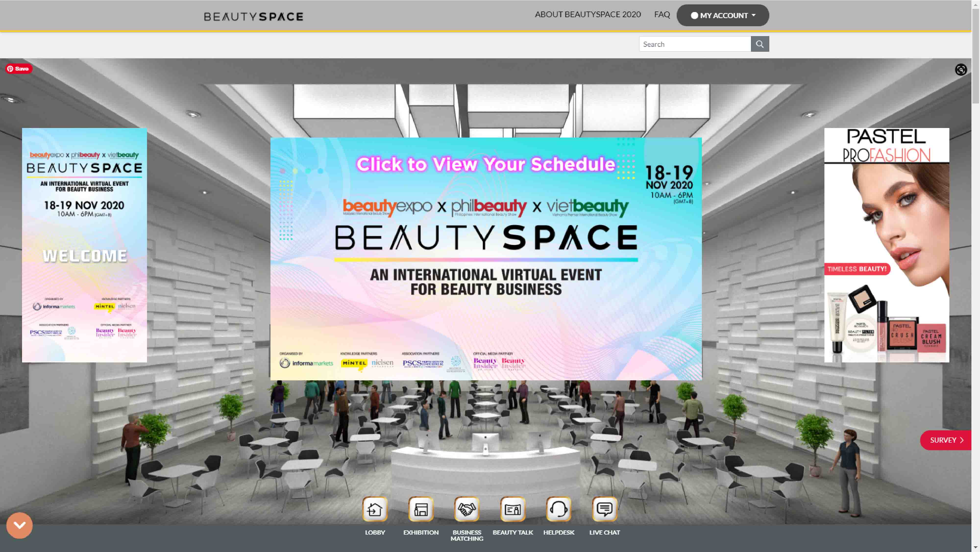The height and width of the screenshot is (552, 980).
Task: Click the Lobby house icon
Action: click(375, 509)
